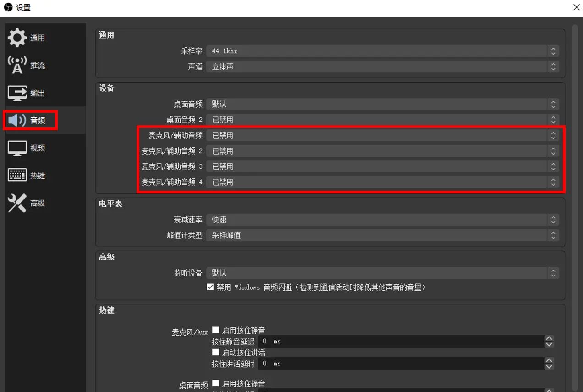
Task: Close the 设置 window
Action: point(576,7)
